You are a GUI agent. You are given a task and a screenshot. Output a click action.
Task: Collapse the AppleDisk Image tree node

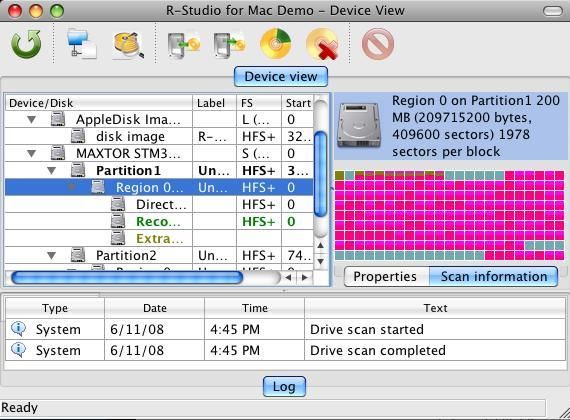(x=32, y=119)
